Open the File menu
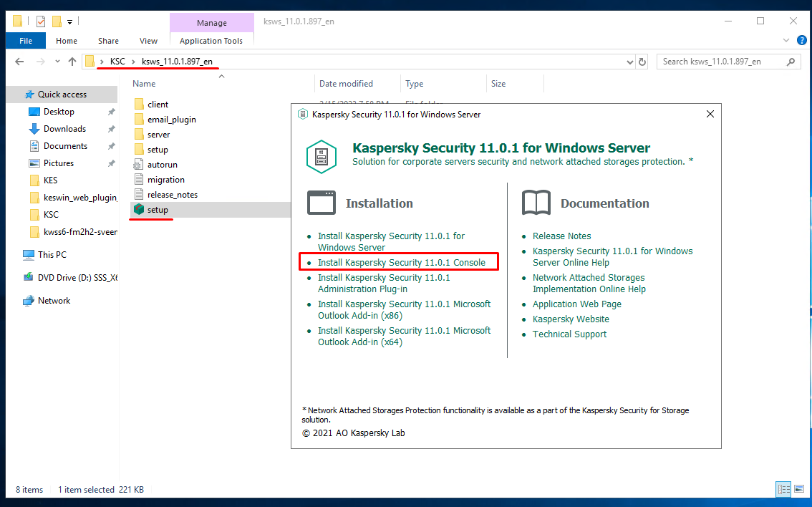Viewport: 812px width, 507px height. click(x=26, y=41)
